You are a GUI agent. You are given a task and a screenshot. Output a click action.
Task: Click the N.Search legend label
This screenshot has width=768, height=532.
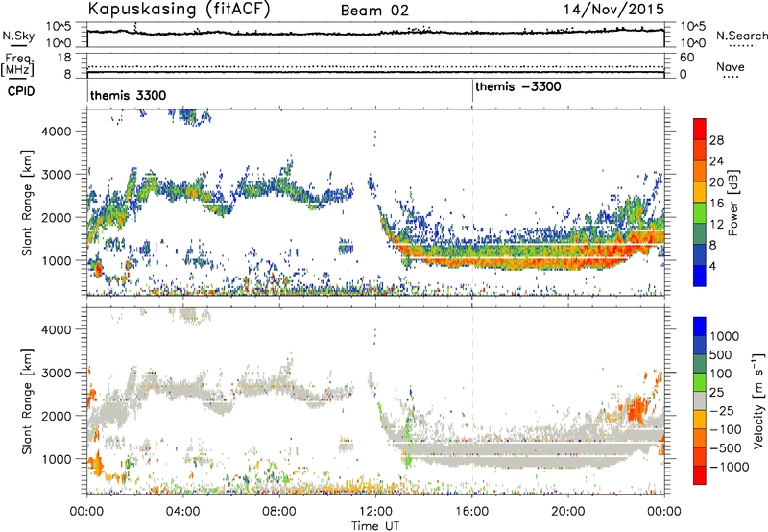(x=741, y=36)
